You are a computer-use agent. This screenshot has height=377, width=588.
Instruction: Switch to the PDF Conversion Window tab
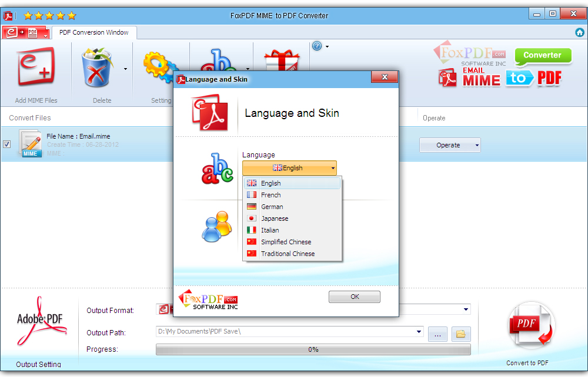tap(94, 32)
